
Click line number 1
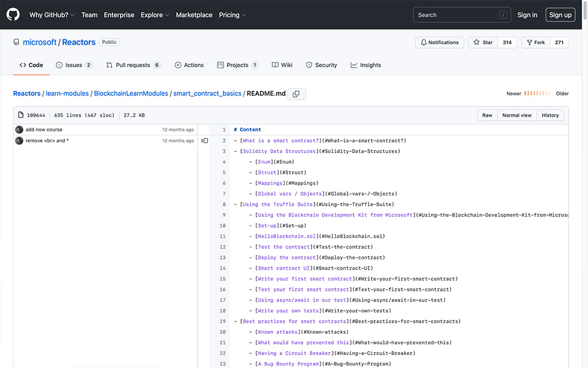click(x=224, y=130)
